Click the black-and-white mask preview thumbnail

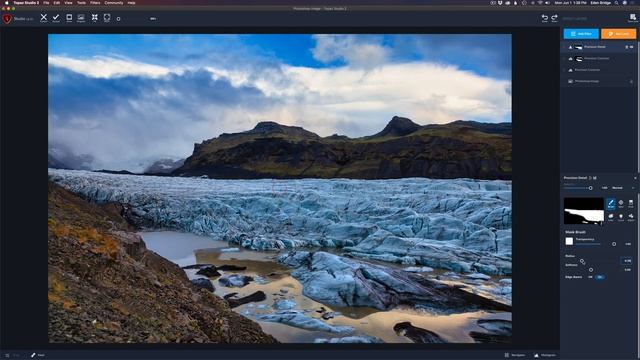[584, 211]
